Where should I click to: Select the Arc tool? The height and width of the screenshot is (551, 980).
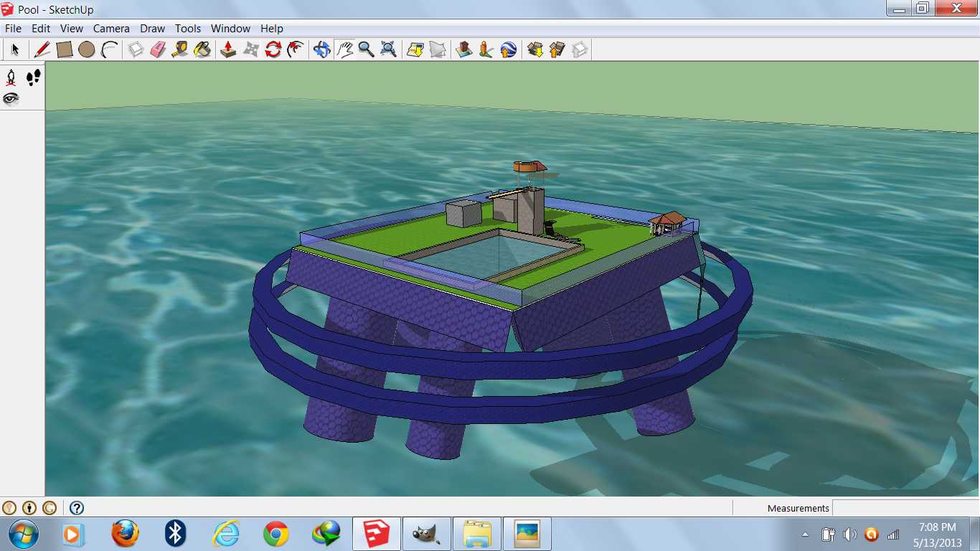tap(109, 50)
